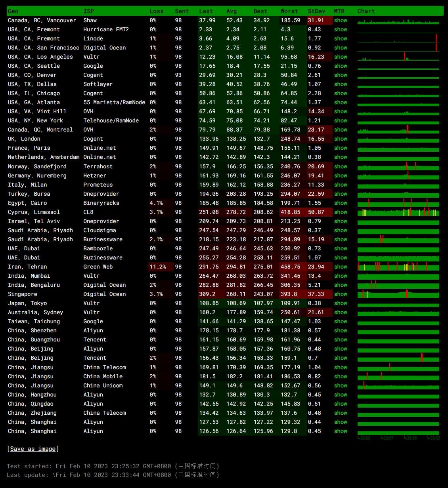The image size is (448, 488).
Task: Select the '55 Marietta/RamNode' ISP cell
Action: point(114,102)
